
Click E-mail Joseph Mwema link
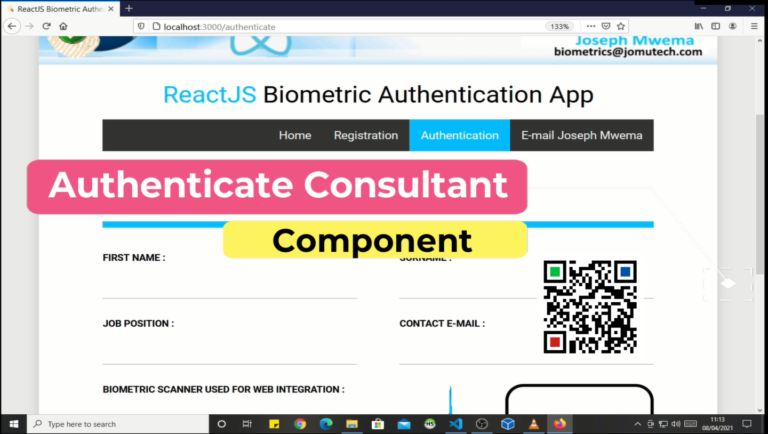[x=581, y=136]
